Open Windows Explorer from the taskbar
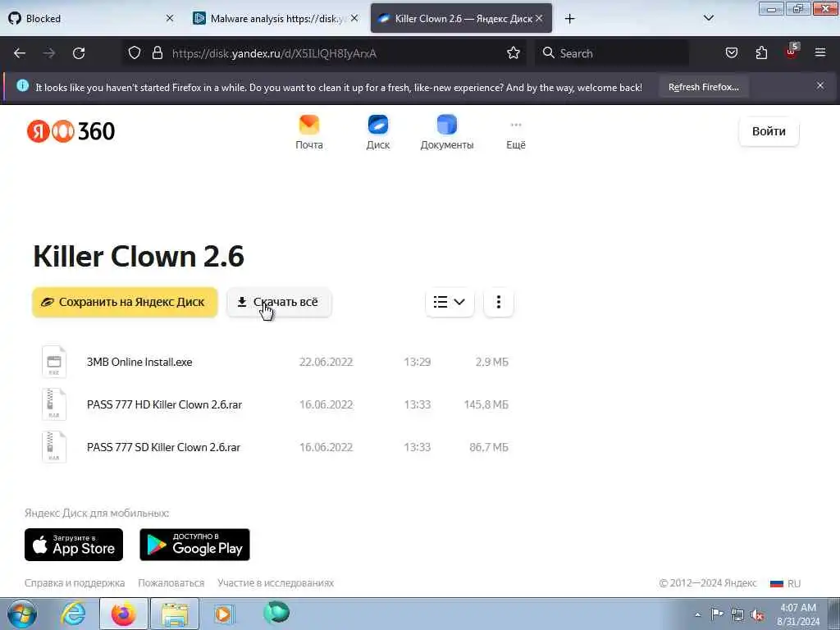Screen dimensions: 840x630 click(x=175, y=614)
